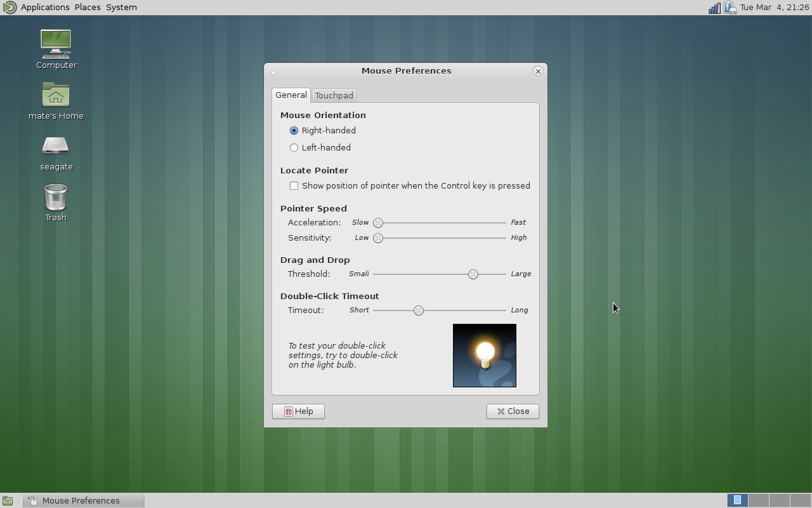Enable show pointer position on Control key
Image resolution: width=812 pixels, height=508 pixels.
tap(294, 186)
